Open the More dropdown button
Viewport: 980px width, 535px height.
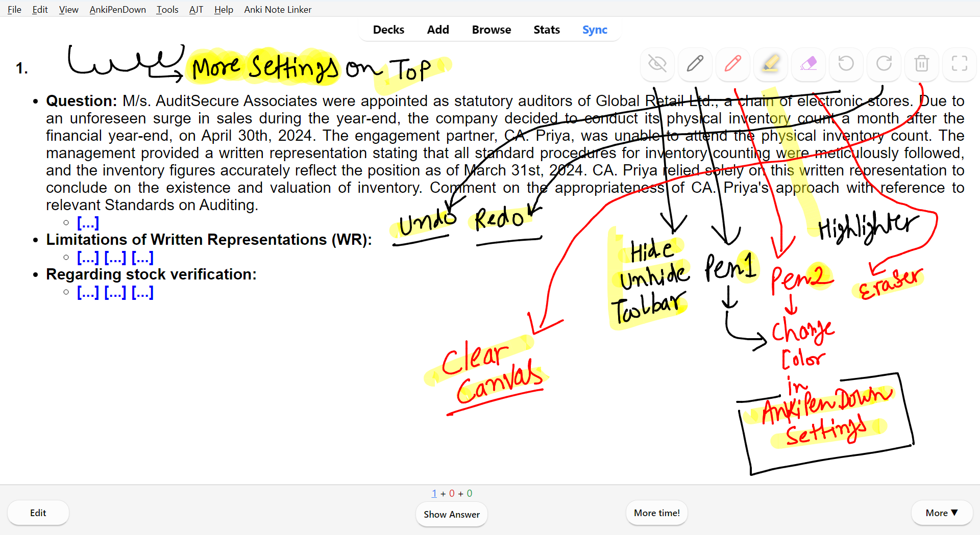941,513
